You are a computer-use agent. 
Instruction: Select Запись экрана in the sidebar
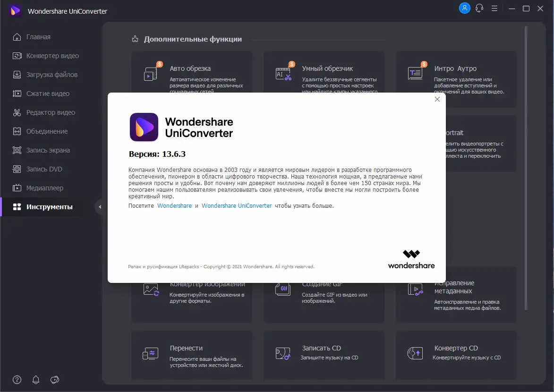coord(48,150)
